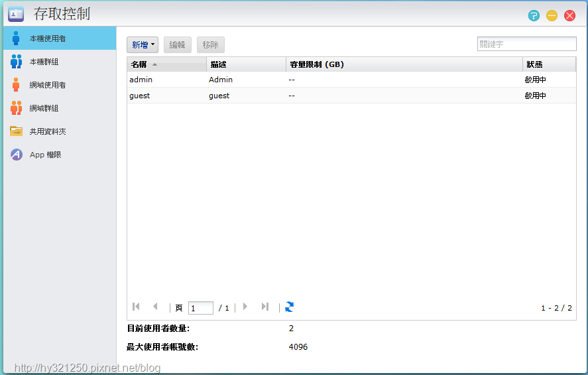The width and height of the screenshot is (588, 375).
Task: Select 網域群組 in sidebar
Action: [x=60, y=108]
